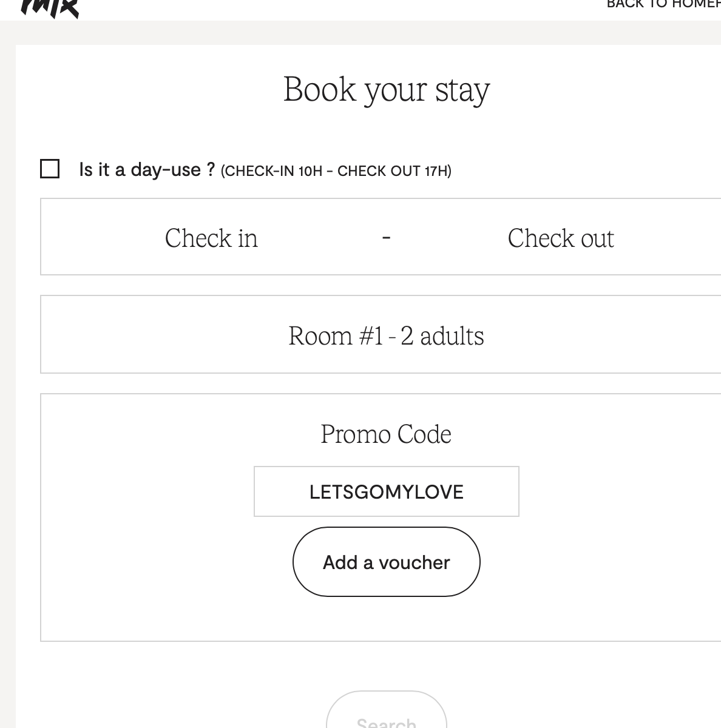Screen dimensions: 721x728
Task: Click the Promo Code title text
Action: [386, 434]
